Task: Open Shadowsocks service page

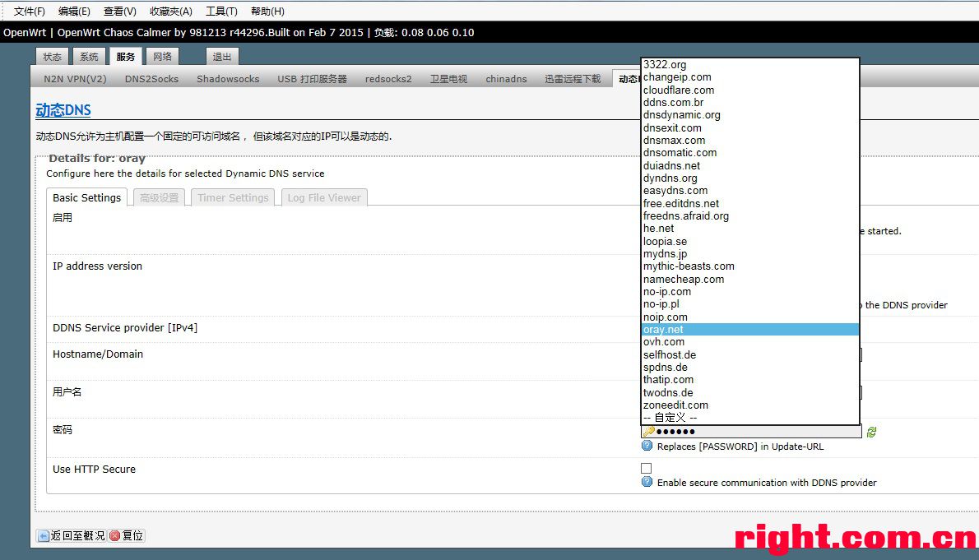Action: (228, 79)
